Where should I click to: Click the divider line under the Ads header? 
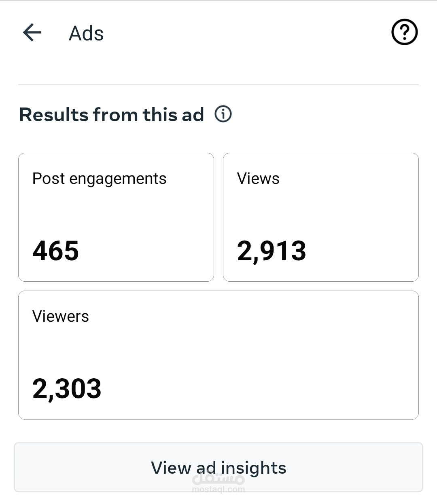point(218,84)
